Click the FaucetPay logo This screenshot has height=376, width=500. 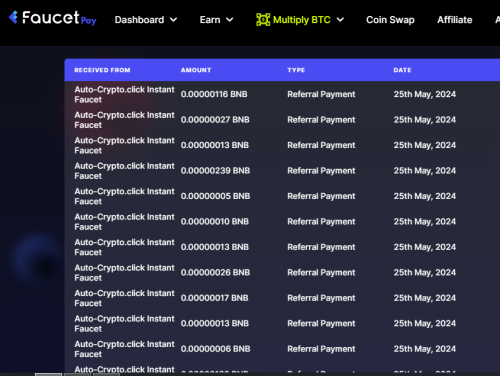(53, 18)
